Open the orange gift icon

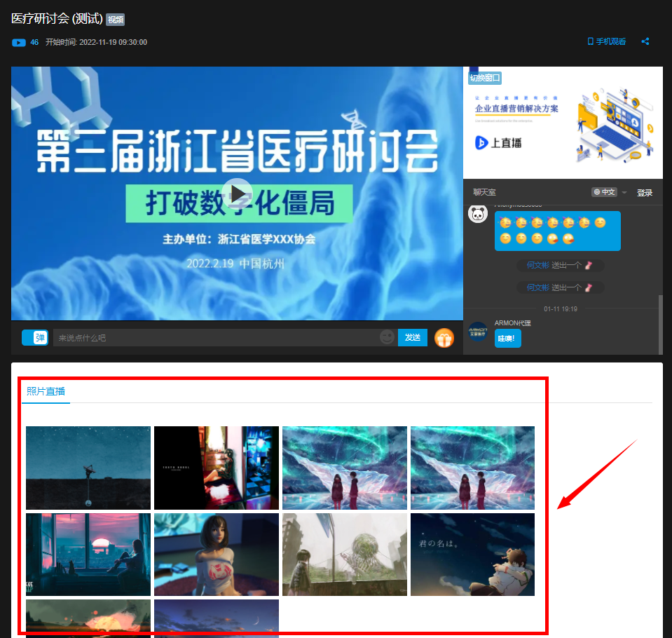coord(444,338)
